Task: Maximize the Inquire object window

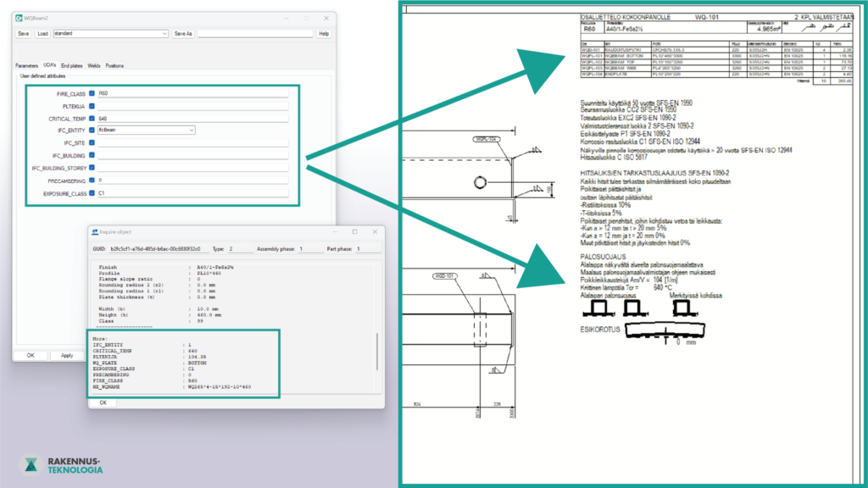Action: pyautogui.click(x=353, y=231)
